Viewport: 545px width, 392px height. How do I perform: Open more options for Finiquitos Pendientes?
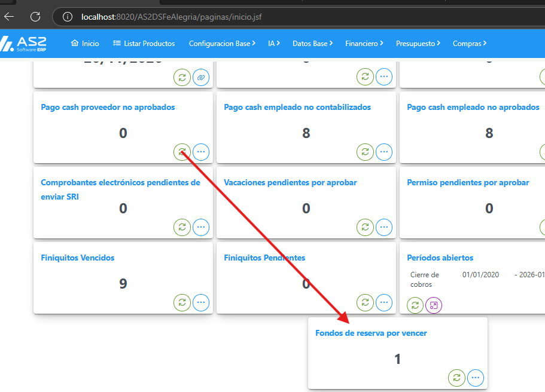click(383, 302)
